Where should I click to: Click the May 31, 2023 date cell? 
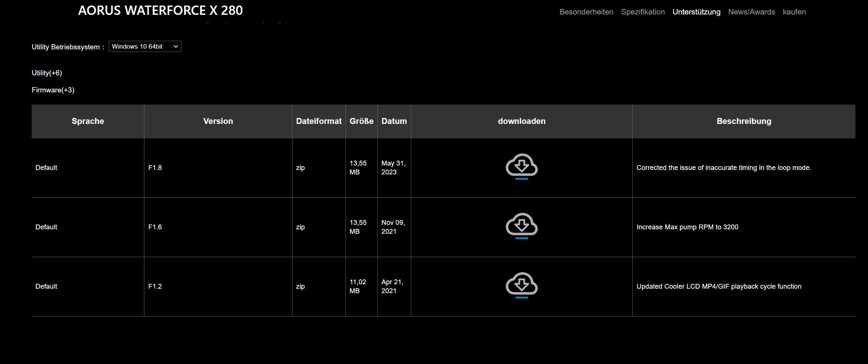click(x=393, y=168)
